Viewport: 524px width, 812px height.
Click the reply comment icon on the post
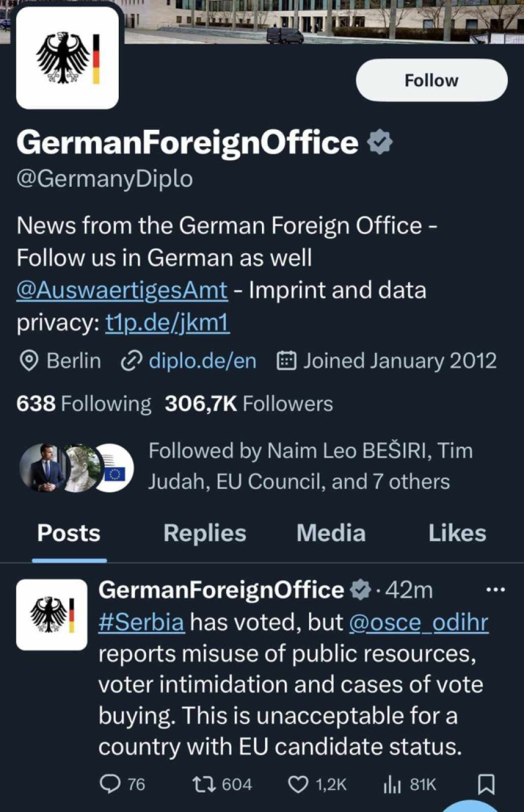(x=110, y=784)
